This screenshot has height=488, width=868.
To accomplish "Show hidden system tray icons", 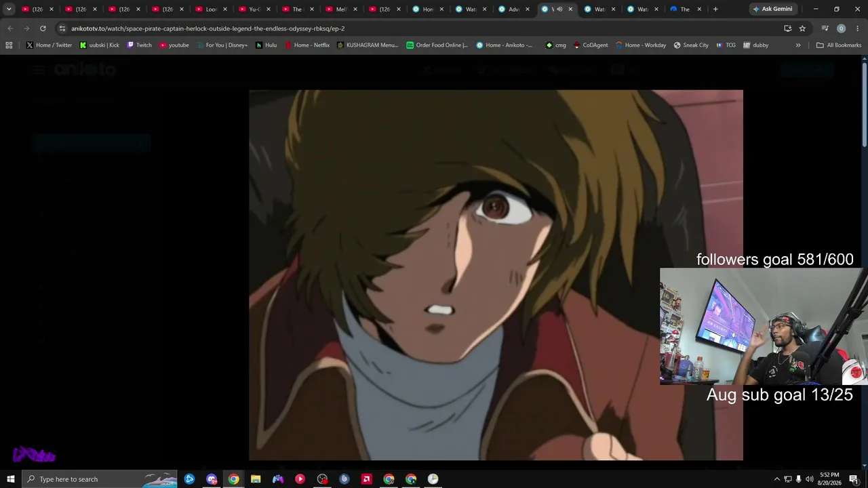I will pos(776,479).
